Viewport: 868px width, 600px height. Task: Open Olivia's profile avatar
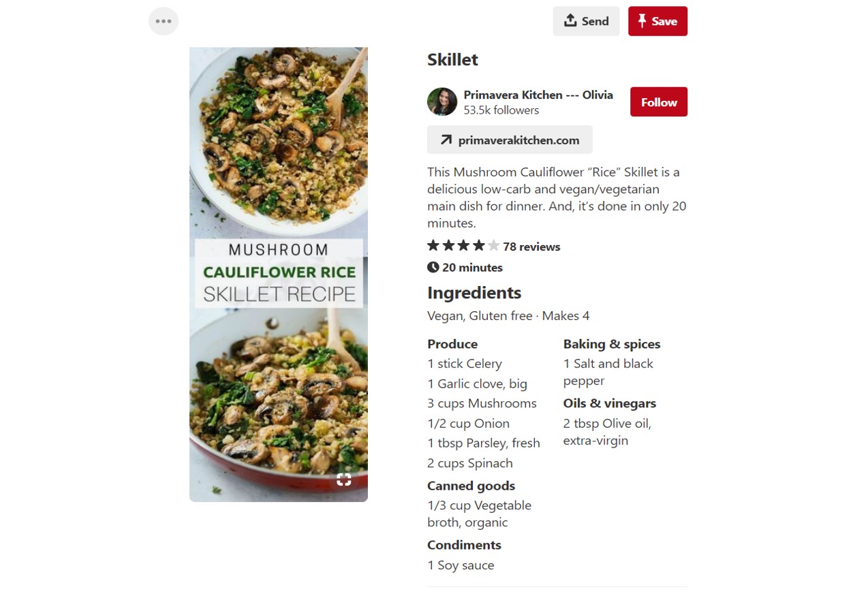[x=442, y=101]
